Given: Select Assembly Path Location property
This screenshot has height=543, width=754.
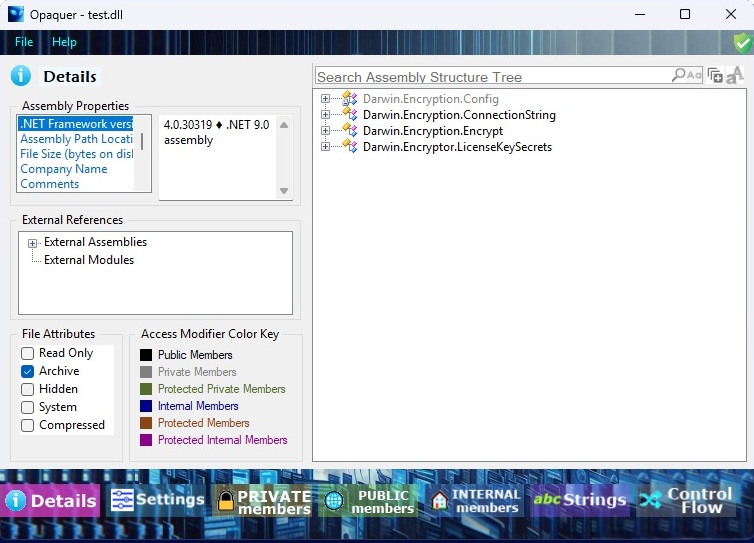Looking at the screenshot, I should coord(76,139).
